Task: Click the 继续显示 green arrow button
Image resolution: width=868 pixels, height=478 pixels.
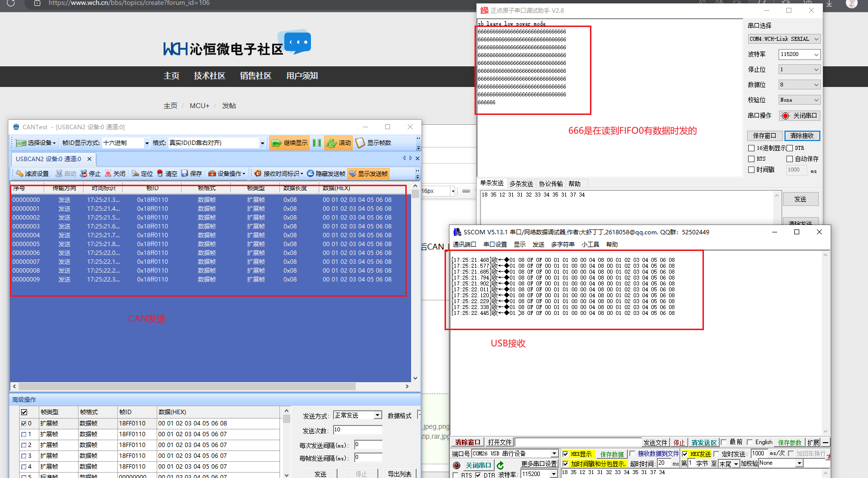Action: (x=289, y=143)
